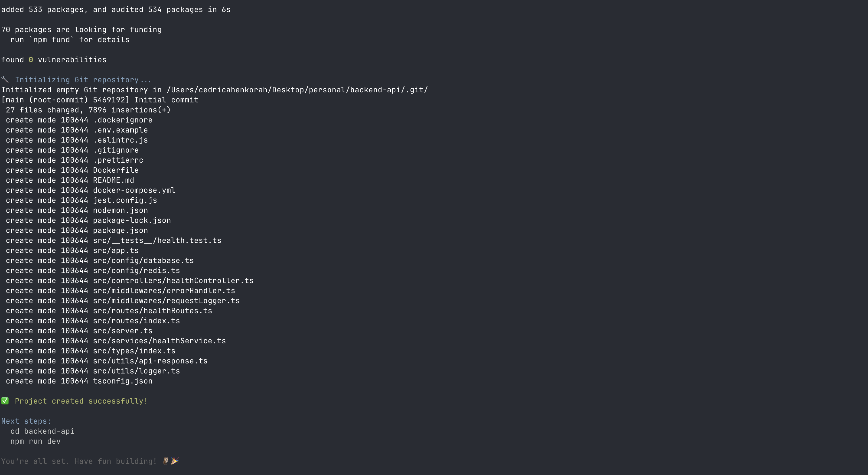Click the src/app.ts file name
This screenshot has height=475, width=868.
click(116, 250)
